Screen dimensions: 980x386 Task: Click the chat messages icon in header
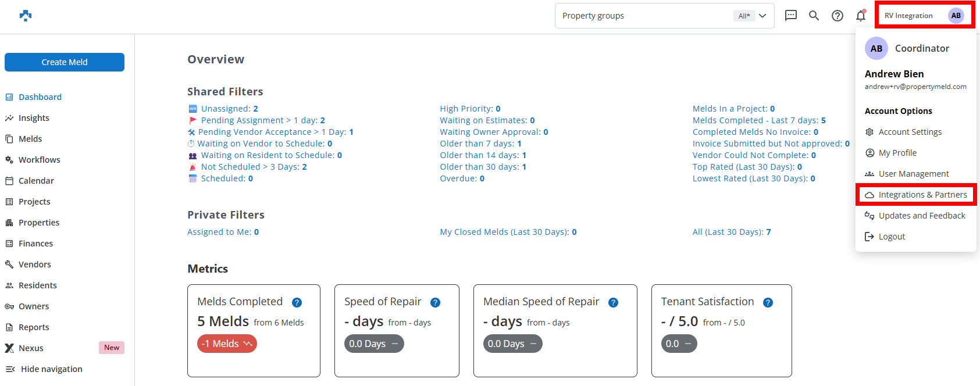[791, 16]
